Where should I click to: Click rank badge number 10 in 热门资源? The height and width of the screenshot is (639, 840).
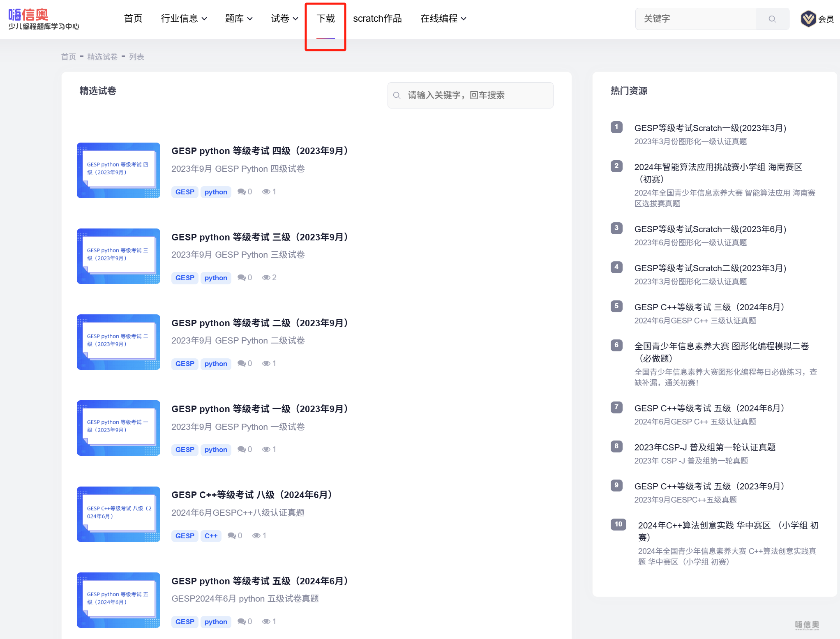618,524
